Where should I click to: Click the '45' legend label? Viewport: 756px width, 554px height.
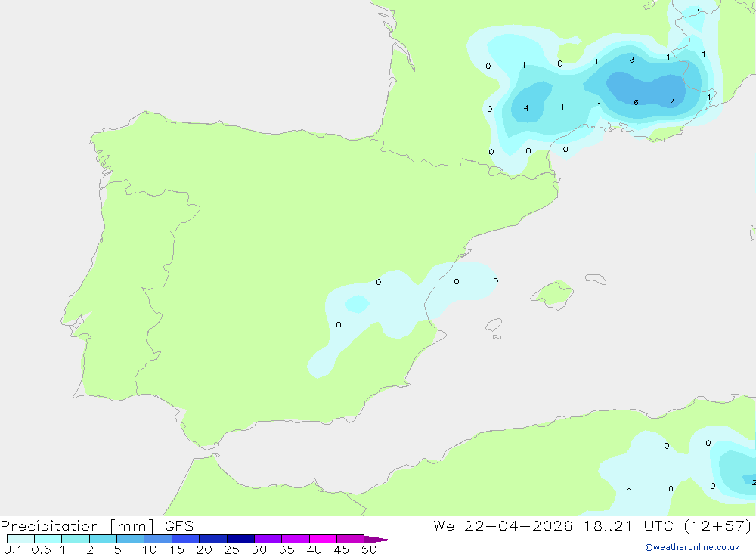(342, 549)
